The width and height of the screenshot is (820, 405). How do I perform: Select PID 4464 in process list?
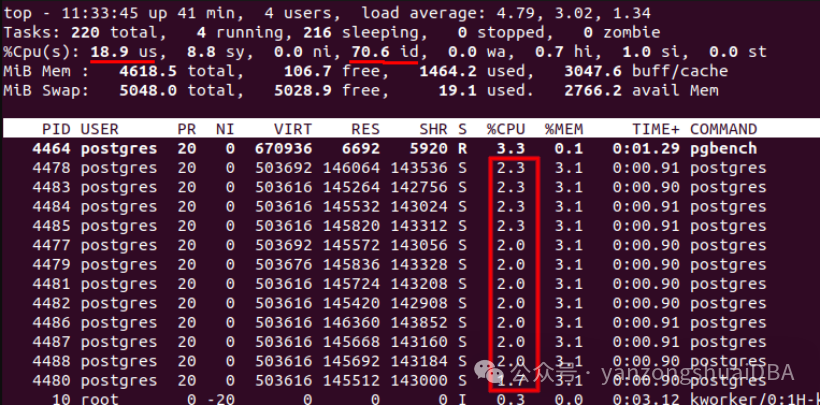point(51,149)
